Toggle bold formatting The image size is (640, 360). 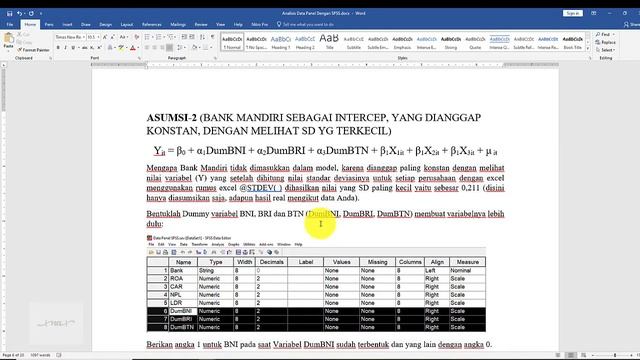[58, 48]
